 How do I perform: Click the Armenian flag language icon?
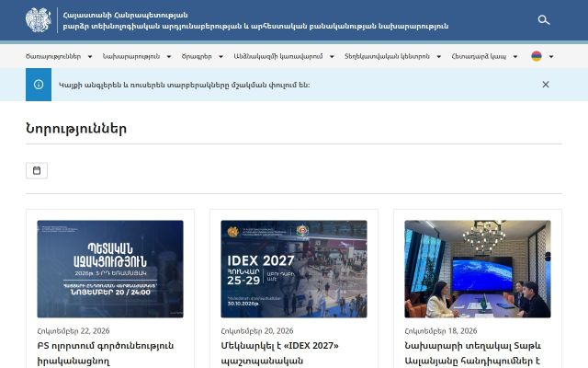[537, 56]
